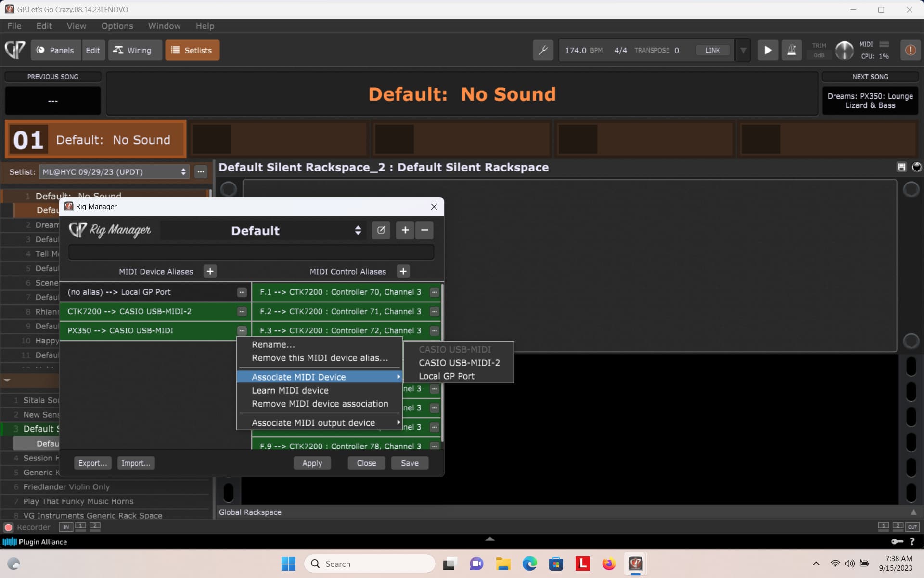924x578 pixels.
Task: Click Close in Rig Manager
Action: tap(367, 463)
